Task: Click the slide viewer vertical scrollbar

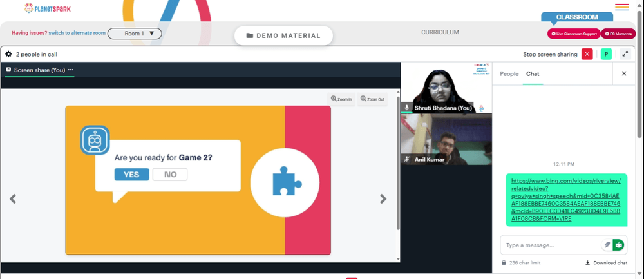Action: pyautogui.click(x=397, y=163)
